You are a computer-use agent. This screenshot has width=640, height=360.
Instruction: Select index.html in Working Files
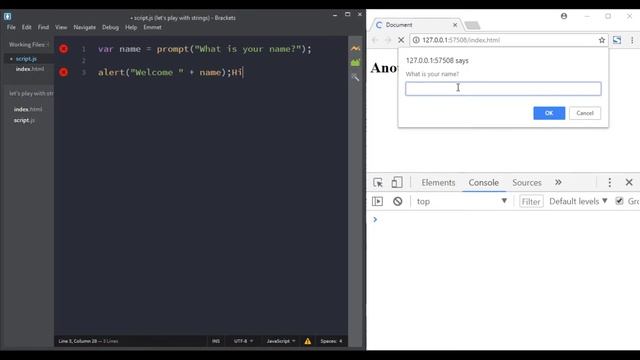pyautogui.click(x=30, y=69)
